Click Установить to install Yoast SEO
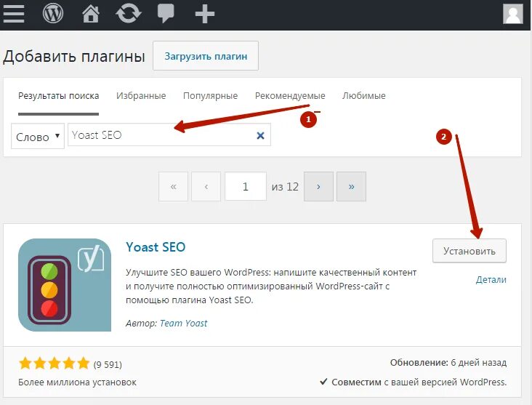Screen dimensions: 532x405 (x=469, y=251)
